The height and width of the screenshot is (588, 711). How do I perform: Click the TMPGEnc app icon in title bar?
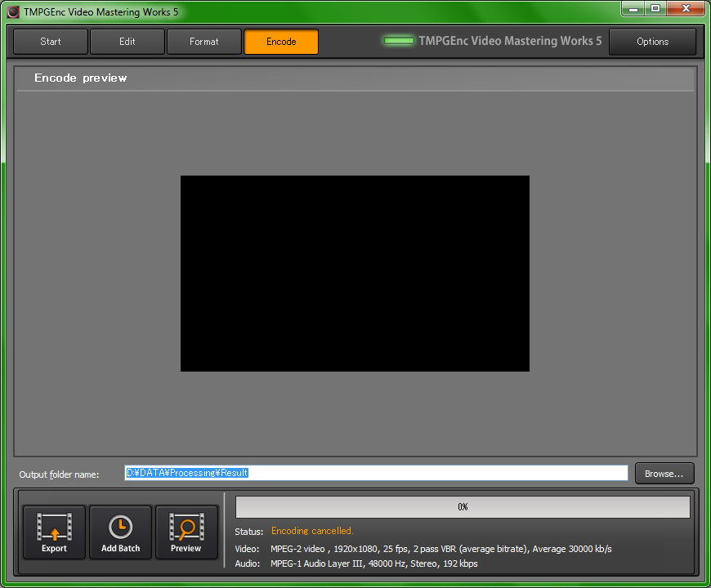pyautogui.click(x=13, y=11)
